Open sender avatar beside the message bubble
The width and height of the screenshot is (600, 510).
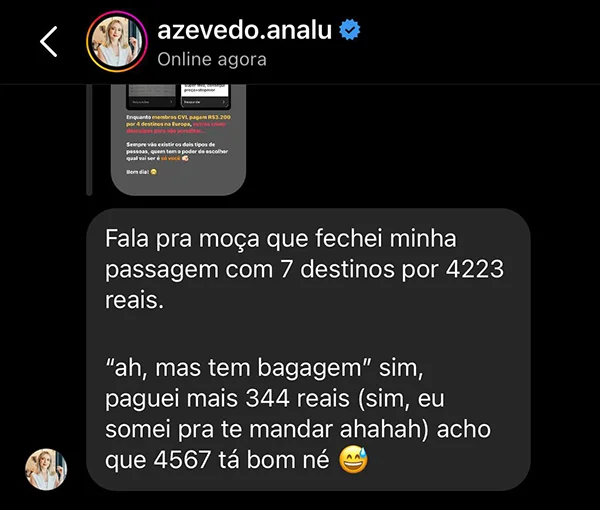pyautogui.click(x=46, y=469)
